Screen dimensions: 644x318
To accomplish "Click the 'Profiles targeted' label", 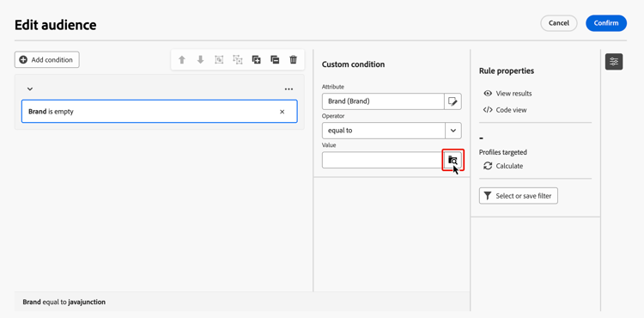I will click(502, 152).
